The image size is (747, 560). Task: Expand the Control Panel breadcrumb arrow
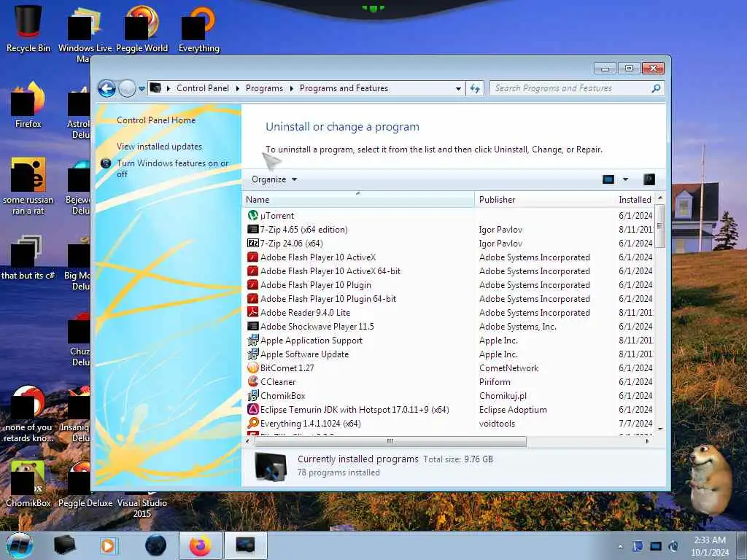coord(237,88)
